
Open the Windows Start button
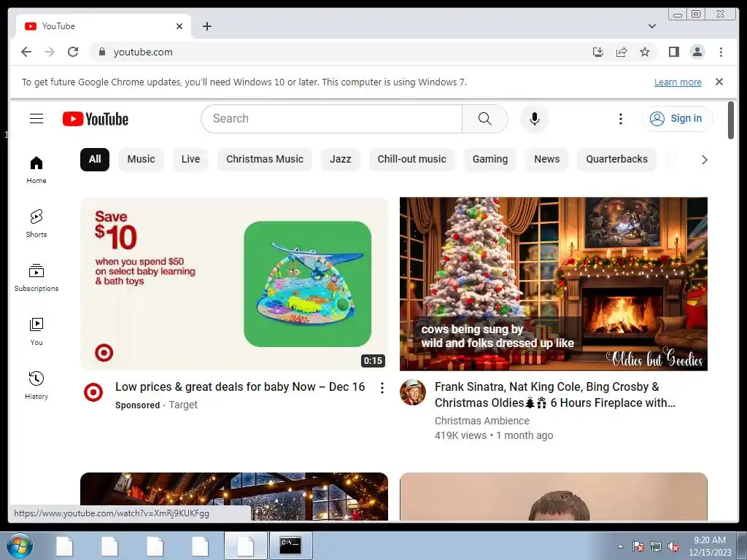20,545
